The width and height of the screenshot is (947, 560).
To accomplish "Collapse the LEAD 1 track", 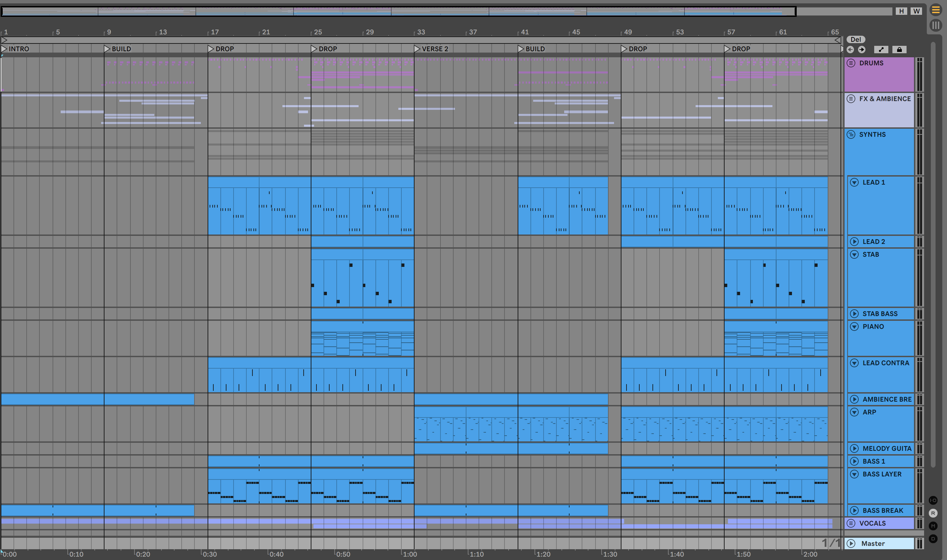I will (x=854, y=182).
